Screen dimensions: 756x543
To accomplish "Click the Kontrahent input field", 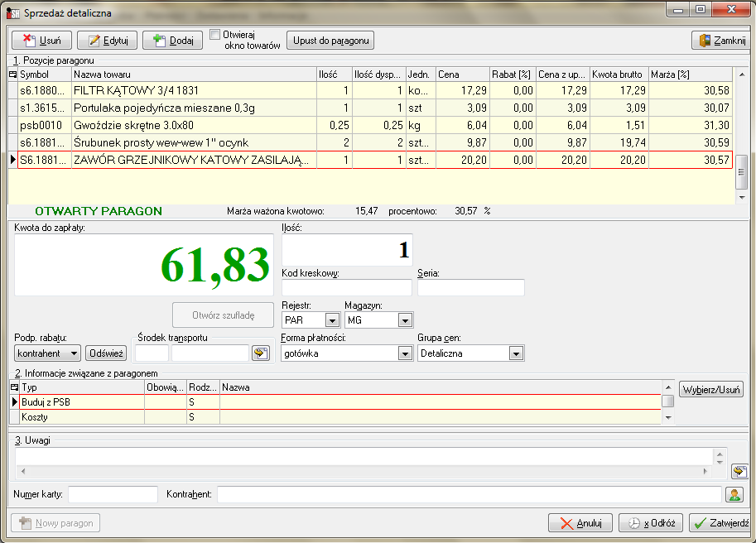I will point(469,494).
